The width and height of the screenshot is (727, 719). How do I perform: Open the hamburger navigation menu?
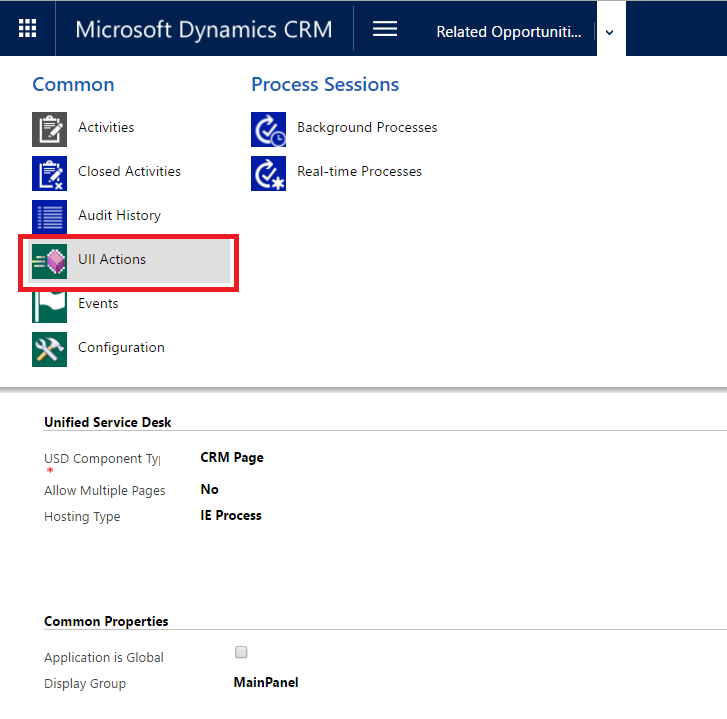click(x=385, y=29)
